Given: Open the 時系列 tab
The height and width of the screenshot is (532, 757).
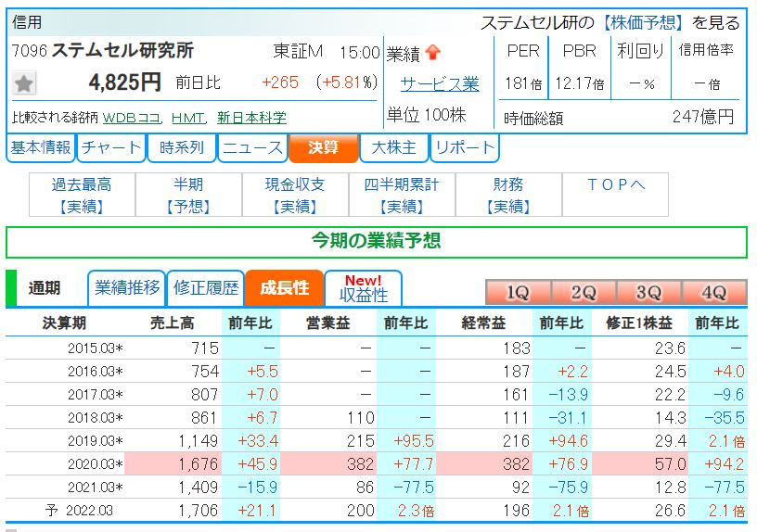Looking at the screenshot, I should [182, 147].
